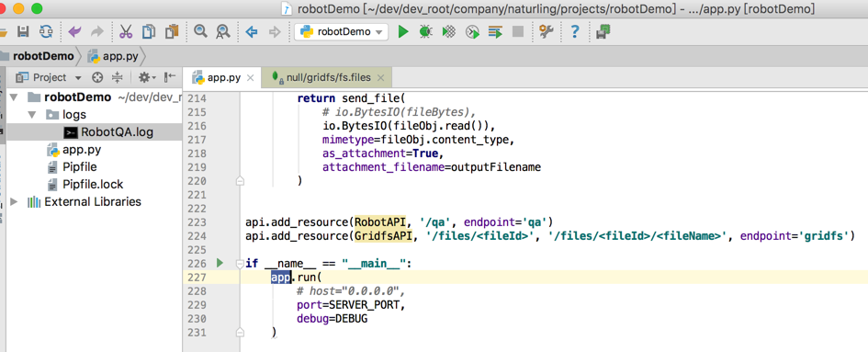Click RobotAPI in the add_resource call
The height and width of the screenshot is (352, 868).
(x=379, y=221)
